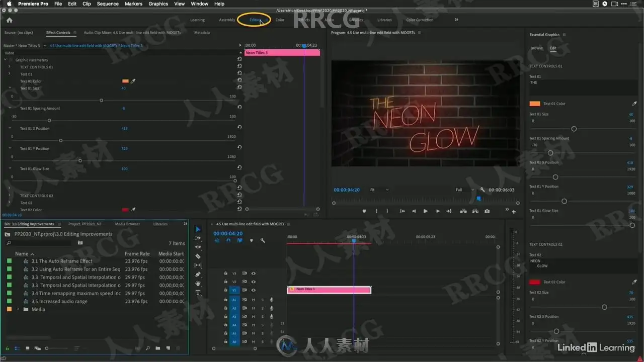The width and height of the screenshot is (644, 362).
Task: Click the red Text 02 Color swatch in Essential Graphics
Action: (x=534, y=282)
